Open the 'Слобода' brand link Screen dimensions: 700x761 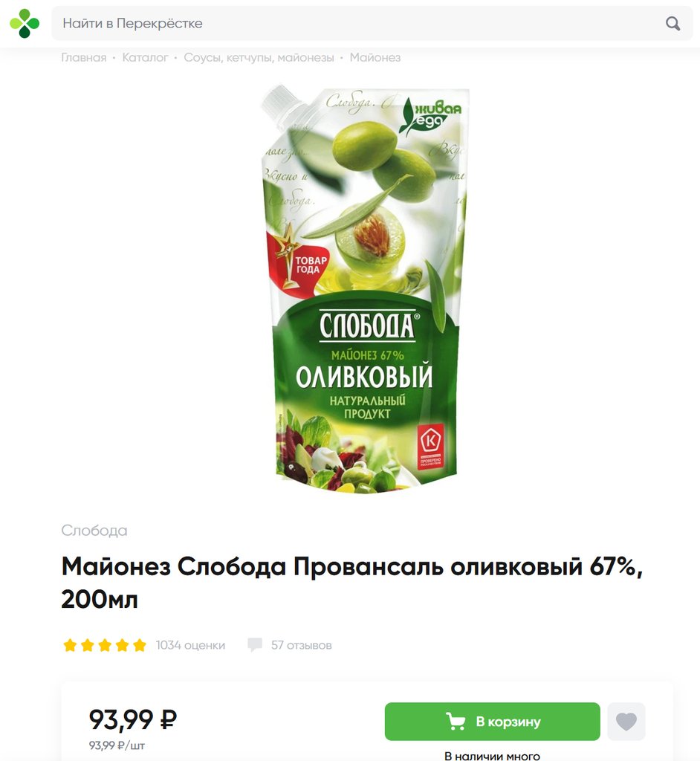click(94, 531)
